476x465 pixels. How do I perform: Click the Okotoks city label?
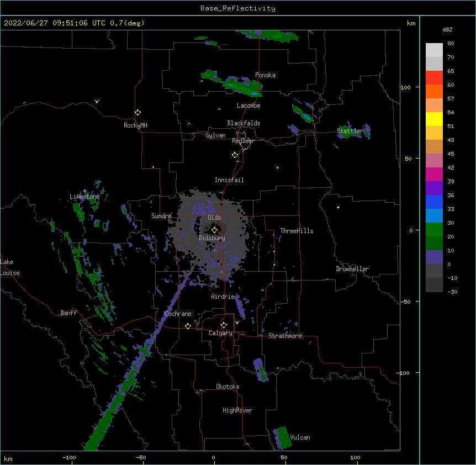[228, 387]
